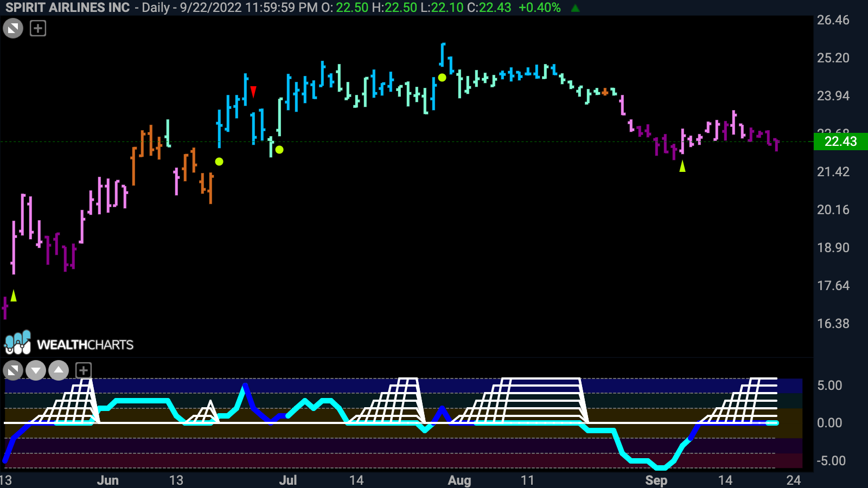
Task: Click the 26.46 price axis label
Action: (x=833, y=20)
